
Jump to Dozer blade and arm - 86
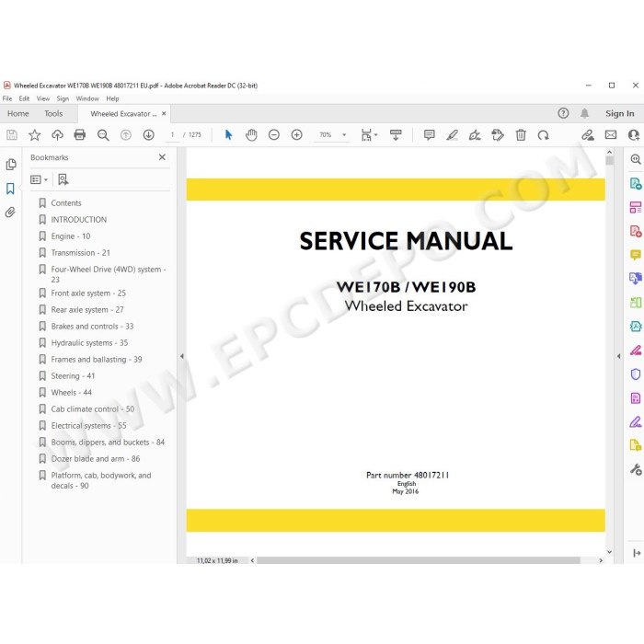point(96,458)
